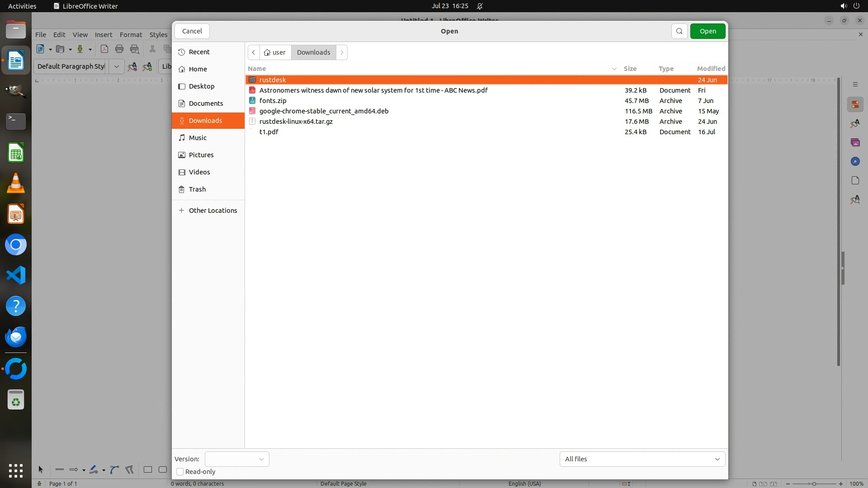868x488 pixels.
Task: Open the Navigator compass icon in sidebar
Action: (855, 162)
